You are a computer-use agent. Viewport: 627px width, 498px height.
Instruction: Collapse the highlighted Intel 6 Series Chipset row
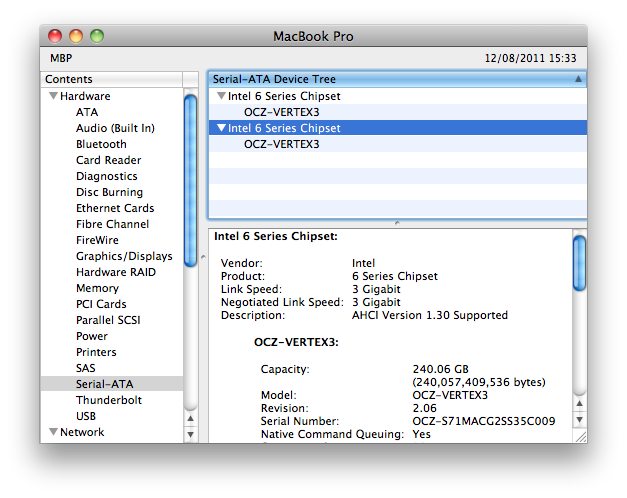pos(221,128)
